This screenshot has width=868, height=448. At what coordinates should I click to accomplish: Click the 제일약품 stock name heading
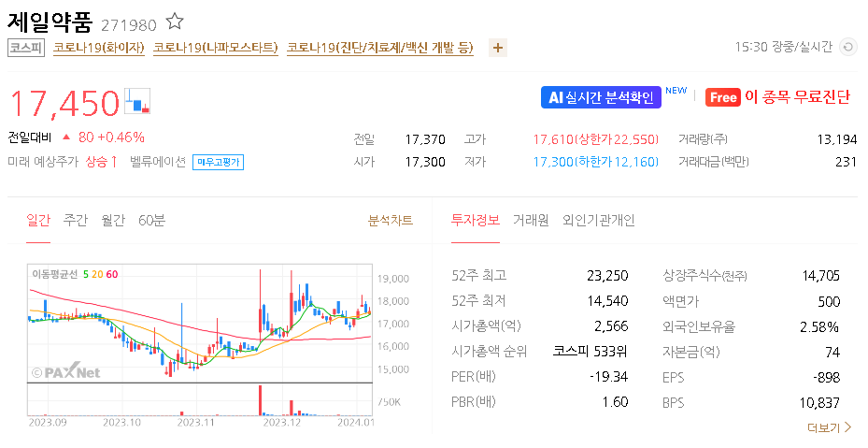click(x=50, y=22)
